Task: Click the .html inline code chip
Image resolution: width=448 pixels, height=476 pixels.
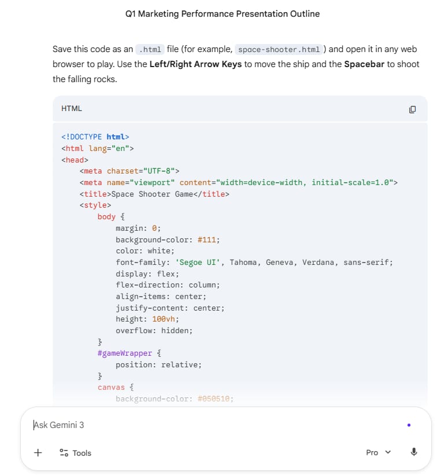Action: (x=150, y=49)
